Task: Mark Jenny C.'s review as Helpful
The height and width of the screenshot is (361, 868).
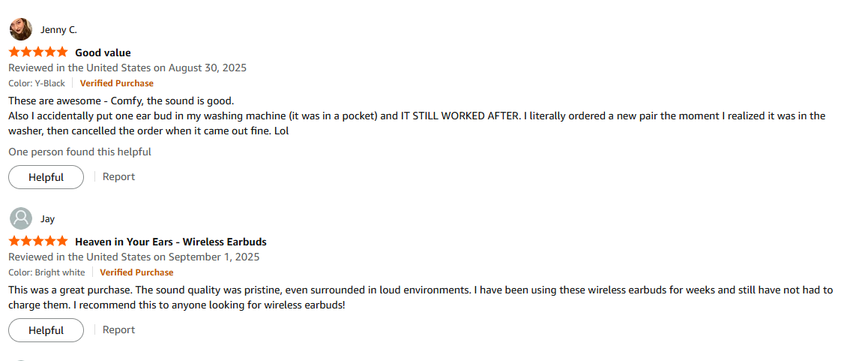Action: point(46,177)
